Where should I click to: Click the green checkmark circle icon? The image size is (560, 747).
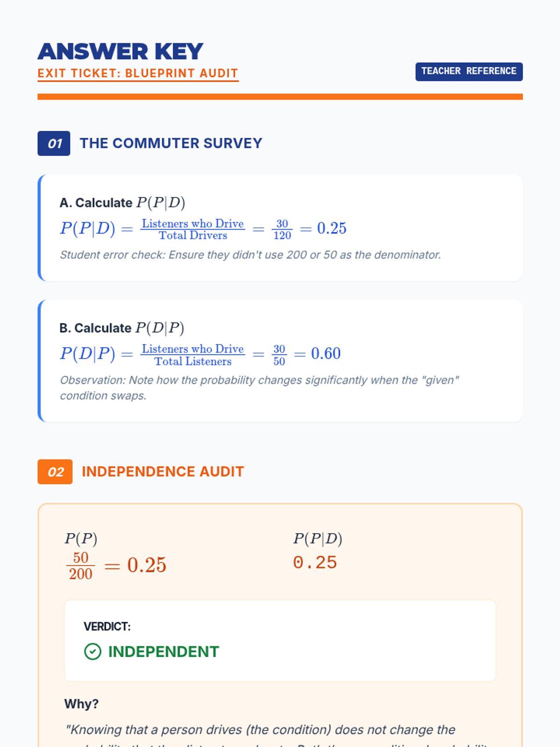(x=92, y=651)
